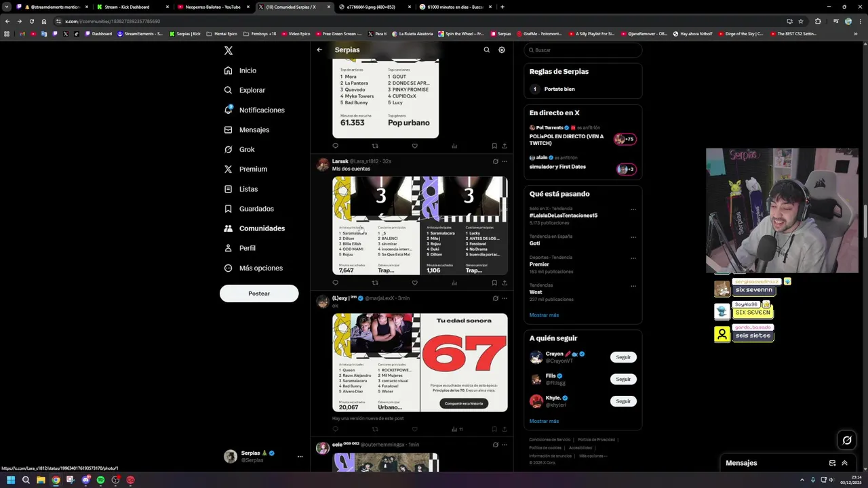Like Laresk's post

[414, 283]
